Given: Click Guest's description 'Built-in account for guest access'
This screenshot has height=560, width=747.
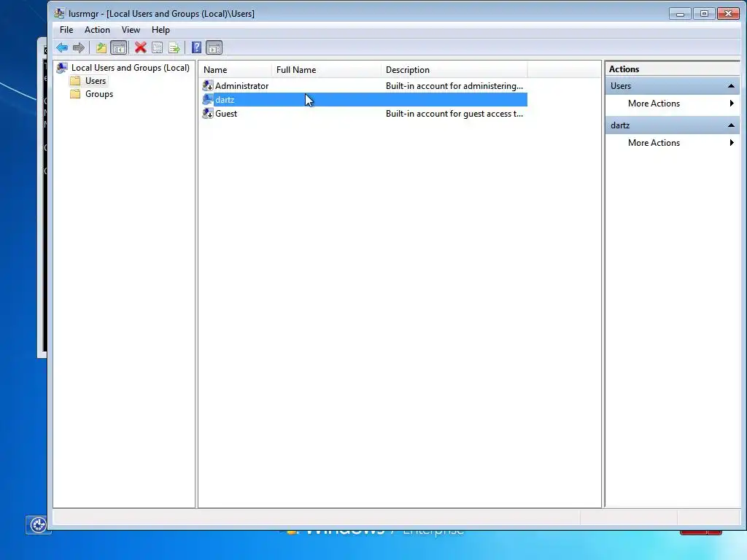Looking at the screenshot, I should coord(454,113).
